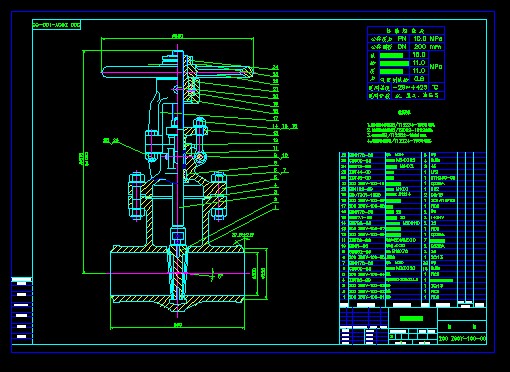Click part callout number 11
The height and width of the screenshot is (372, 510).
pos(275,148)
